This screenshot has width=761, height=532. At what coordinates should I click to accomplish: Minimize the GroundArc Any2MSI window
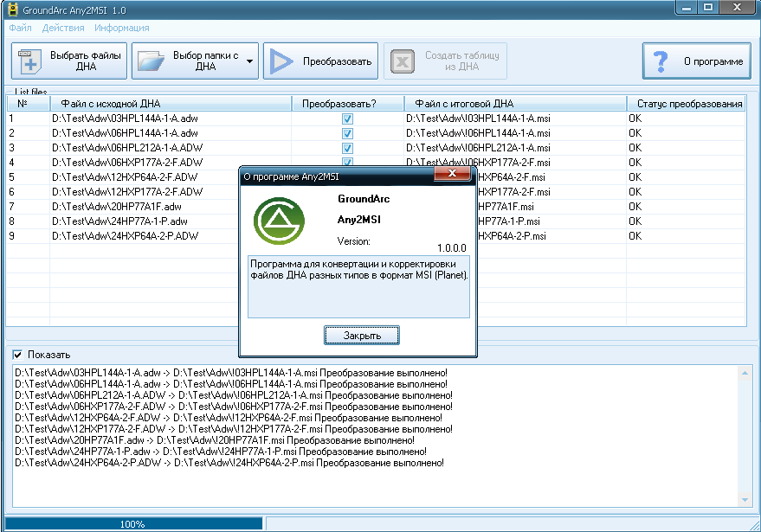point(687,8)
